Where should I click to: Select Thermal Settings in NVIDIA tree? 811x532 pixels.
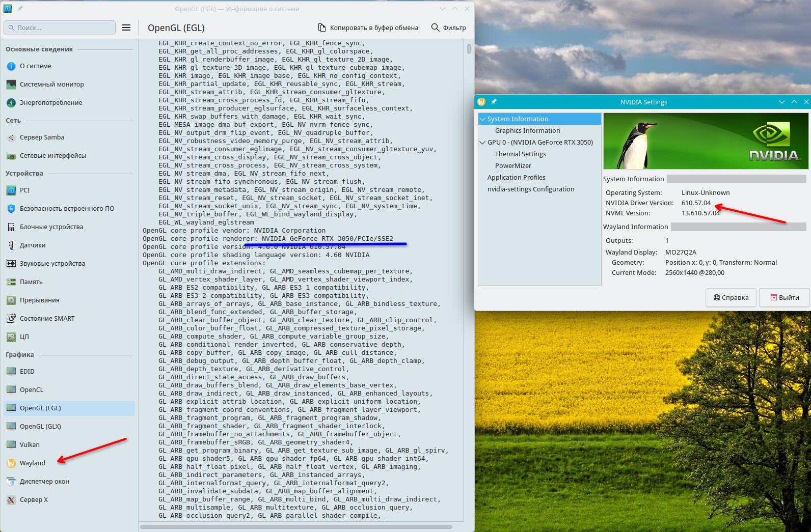520,154
